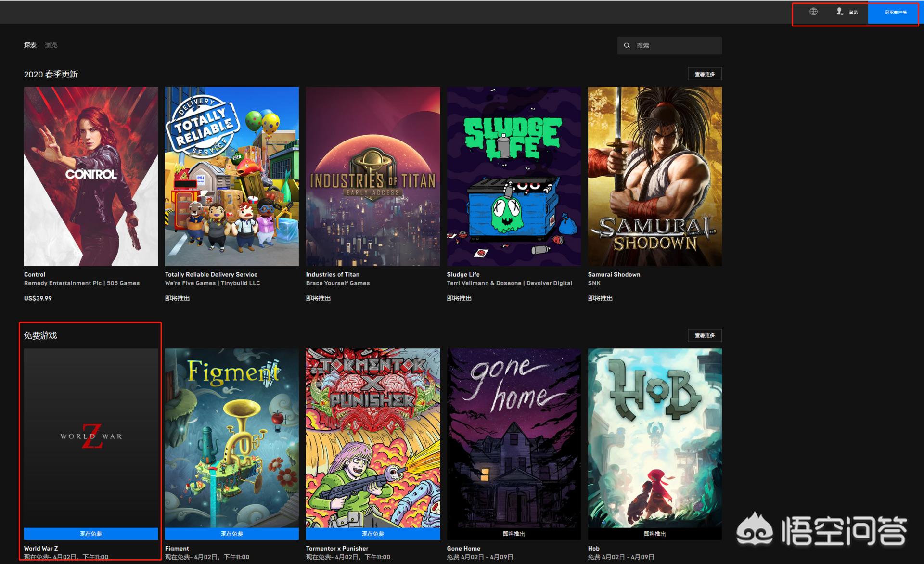Click 即将推出 under Sludge Life
The height and width of the screenshot is (564, 924).
(x=460, y=298)
